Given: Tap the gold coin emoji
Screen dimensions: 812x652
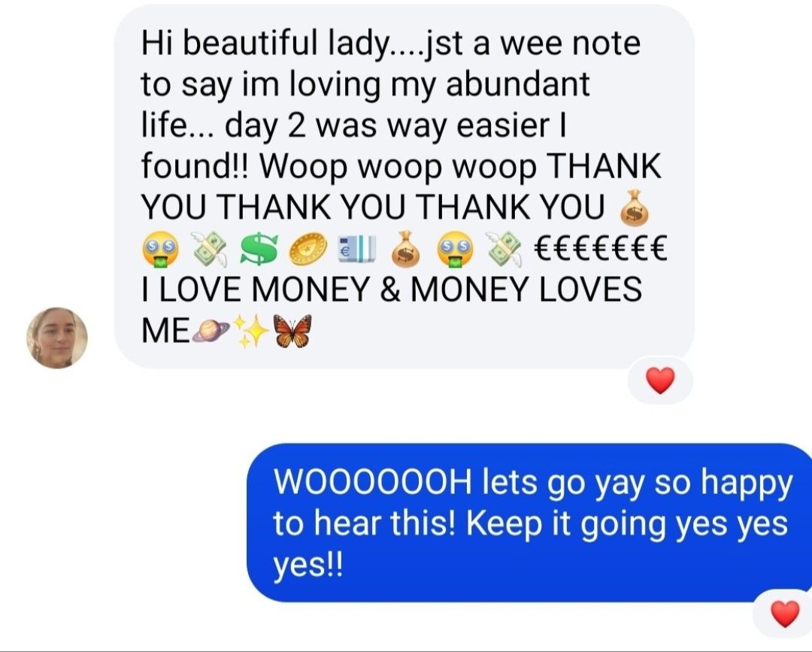Looking at the screenshot, I should click(308, 249).
